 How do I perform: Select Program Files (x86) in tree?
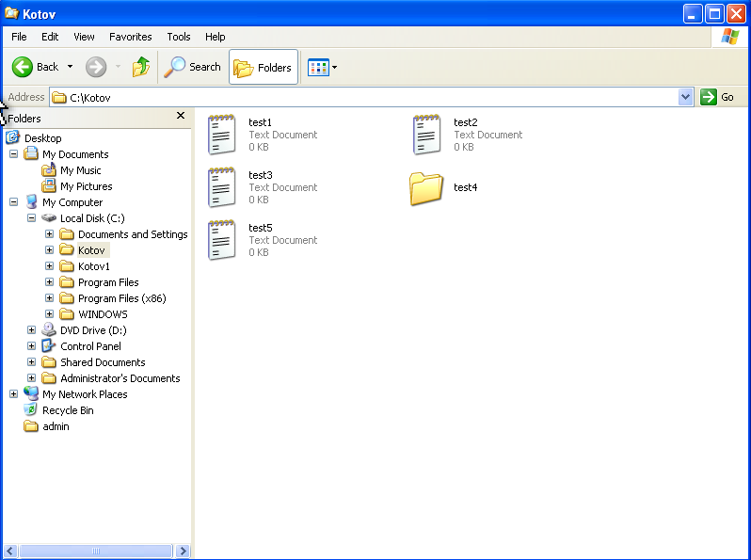(x=122, y=298)
